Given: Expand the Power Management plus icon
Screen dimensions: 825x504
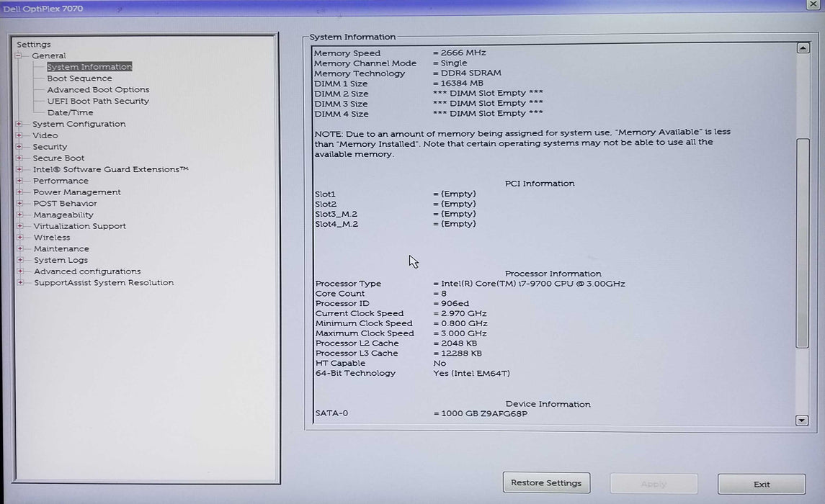Looking at the screenshot, I should point(19,192).
